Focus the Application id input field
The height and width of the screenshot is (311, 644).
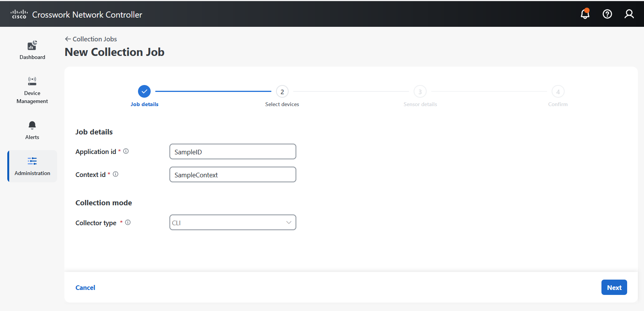pos(233,152)
